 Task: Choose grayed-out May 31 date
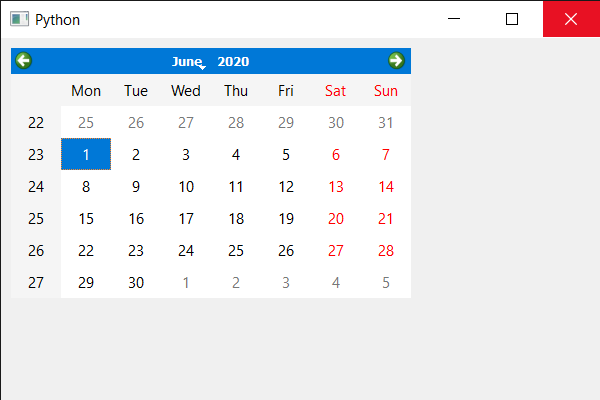[x=386, y=122]
